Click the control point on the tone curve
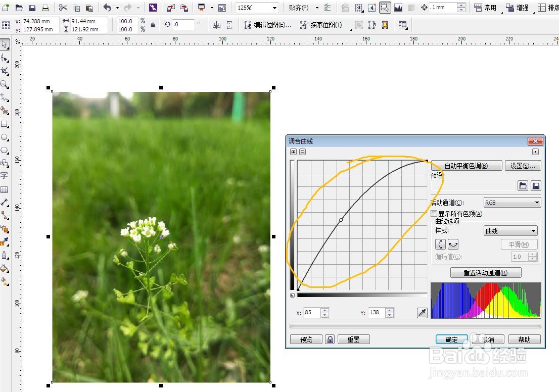Screen dimensions: 559x392 (x=341, y=220)
